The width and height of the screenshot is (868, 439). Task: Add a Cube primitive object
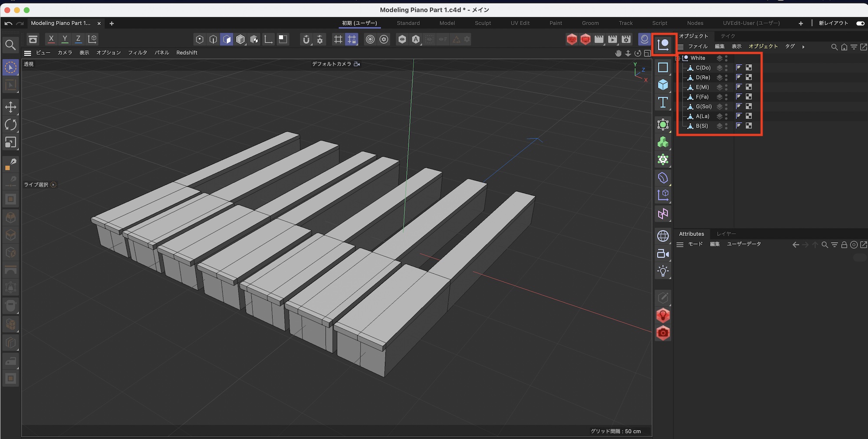(x=663, y=85)
